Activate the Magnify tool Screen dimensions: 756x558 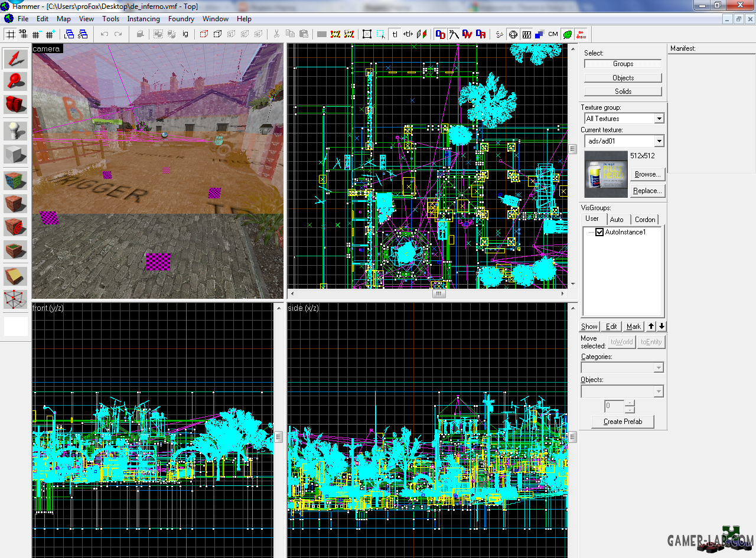[16, 81]
